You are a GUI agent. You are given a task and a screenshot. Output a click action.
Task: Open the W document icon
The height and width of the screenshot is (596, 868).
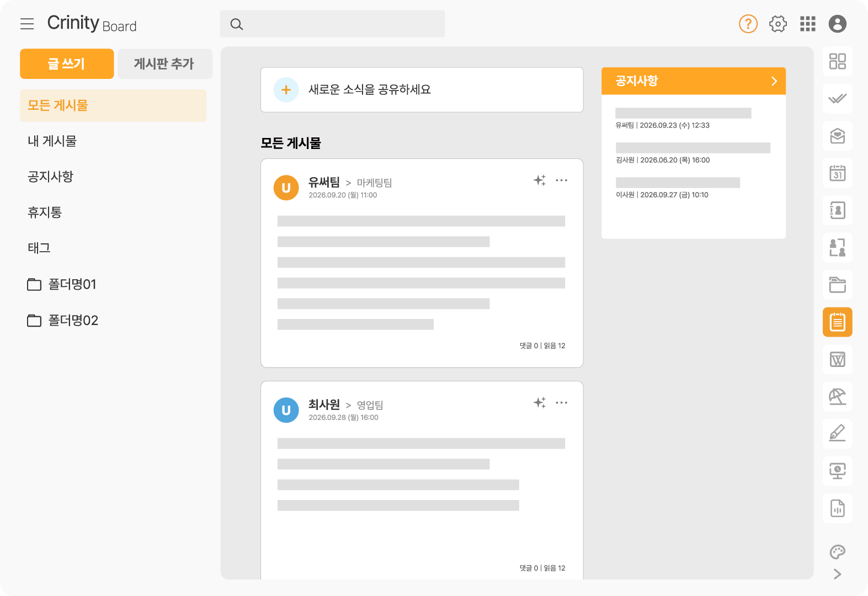[x=838, y=359]
